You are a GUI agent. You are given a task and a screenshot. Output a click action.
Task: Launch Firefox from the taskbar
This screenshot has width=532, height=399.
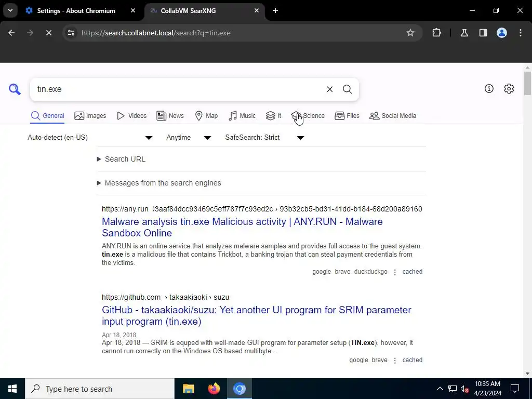pyautogui.click(x=214, y=389)
